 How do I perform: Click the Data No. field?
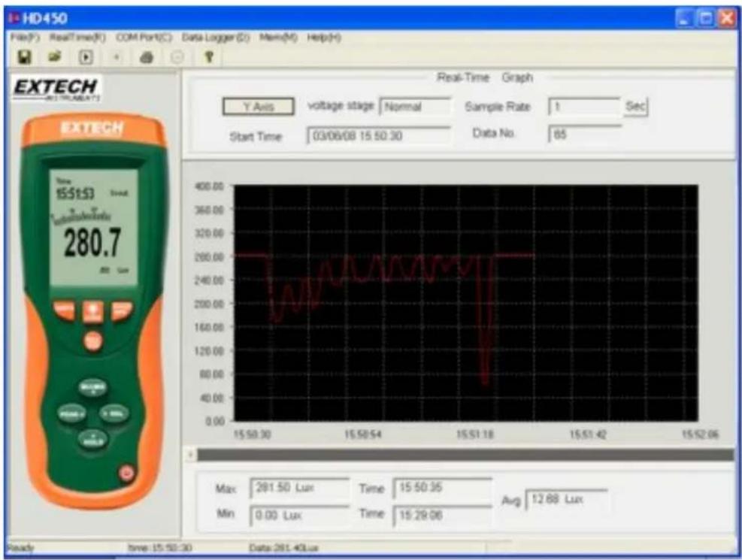[x=584, y=135]
